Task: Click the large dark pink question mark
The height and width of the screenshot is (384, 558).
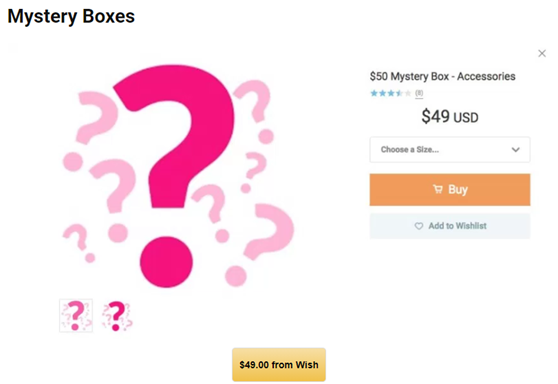Action: 174,135
